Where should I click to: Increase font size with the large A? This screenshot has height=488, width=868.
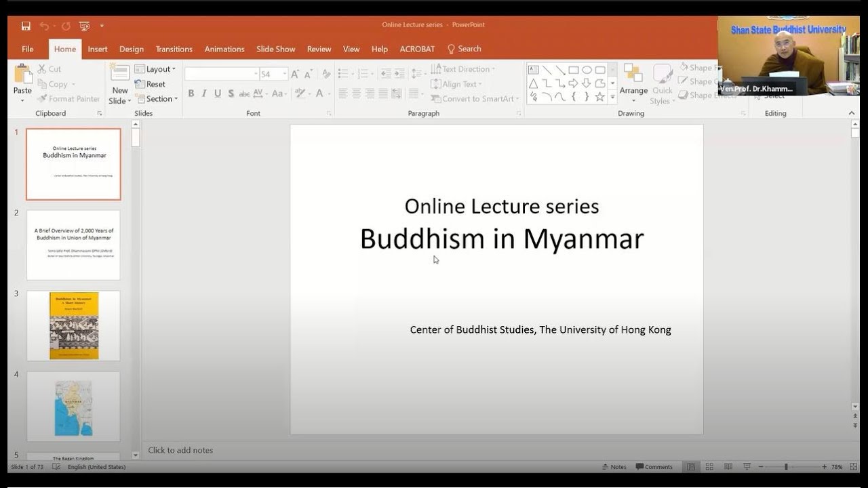click(296, 74)
